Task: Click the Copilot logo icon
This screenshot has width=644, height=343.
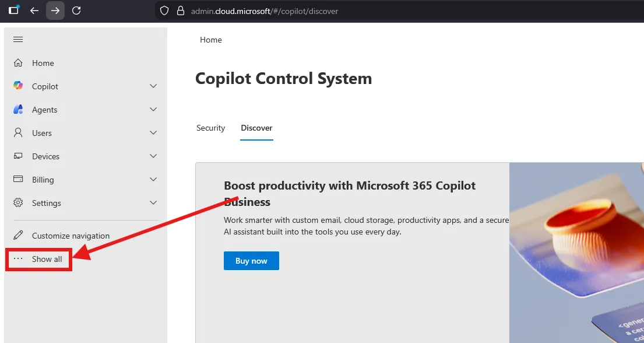Action: point(18,86)
